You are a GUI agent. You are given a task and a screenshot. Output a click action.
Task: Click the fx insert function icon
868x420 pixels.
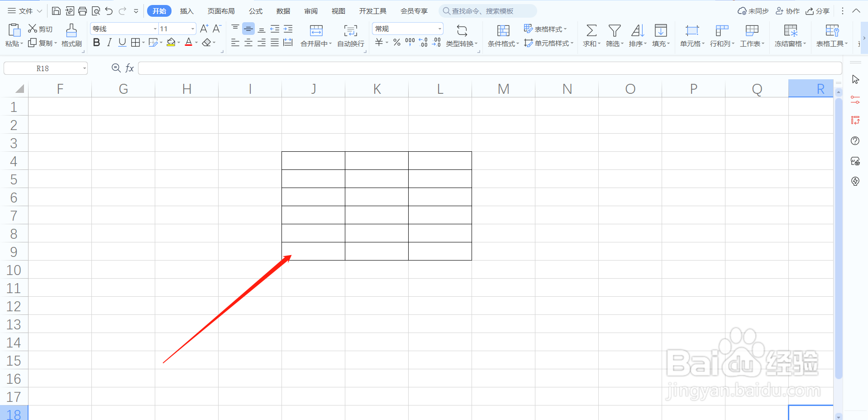pyautogui.click(x=129, y=68)
